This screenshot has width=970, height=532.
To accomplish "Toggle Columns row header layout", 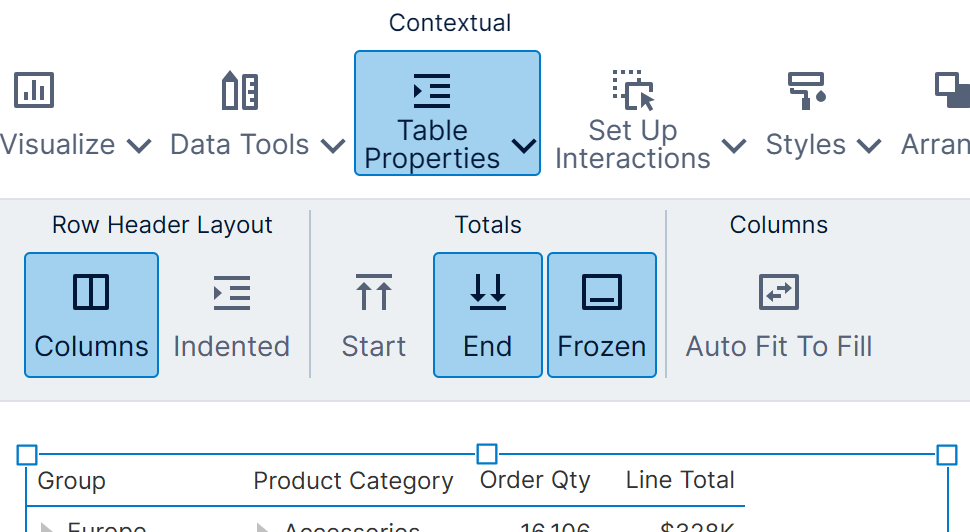I will (91, 315).
